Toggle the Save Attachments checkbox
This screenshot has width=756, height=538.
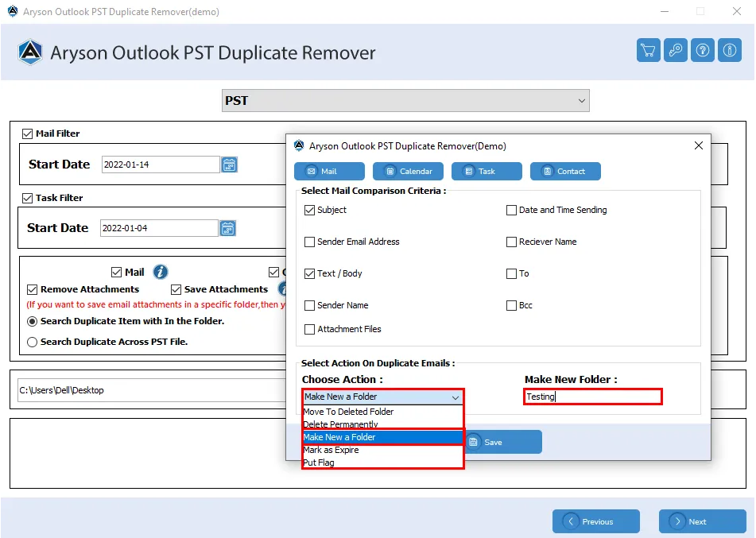coord(176,289)
